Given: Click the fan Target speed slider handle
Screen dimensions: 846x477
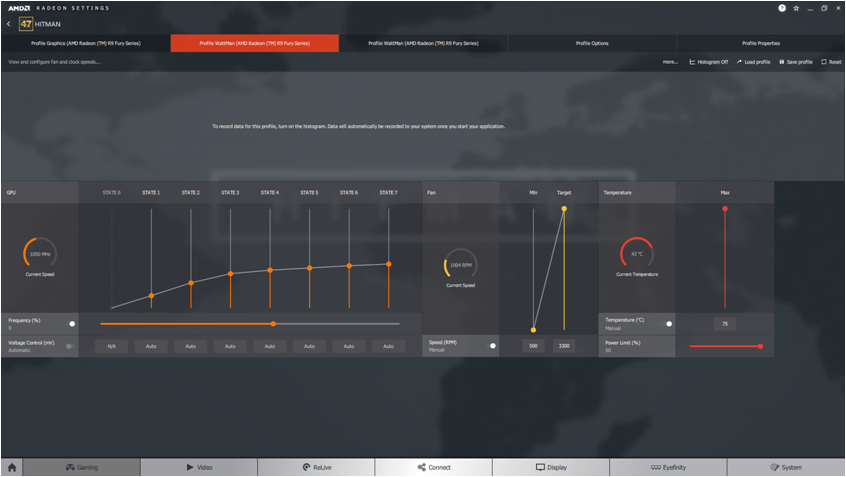Looking at the screenshot, I should pos(564,209).
